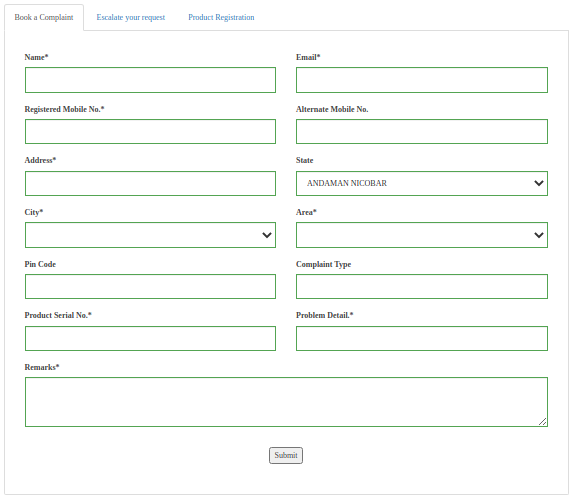This screenshot has width=574, height=501.
Task: Select the Registered Mobile No. field
Action: coord(150,131)
